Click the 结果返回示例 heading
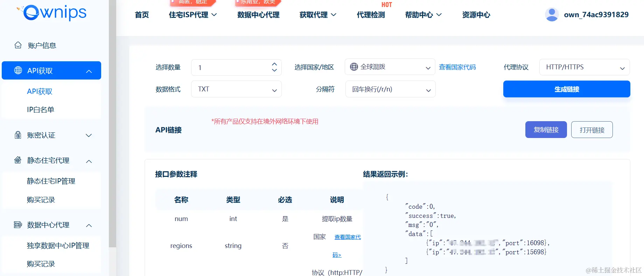 (385, 174)
